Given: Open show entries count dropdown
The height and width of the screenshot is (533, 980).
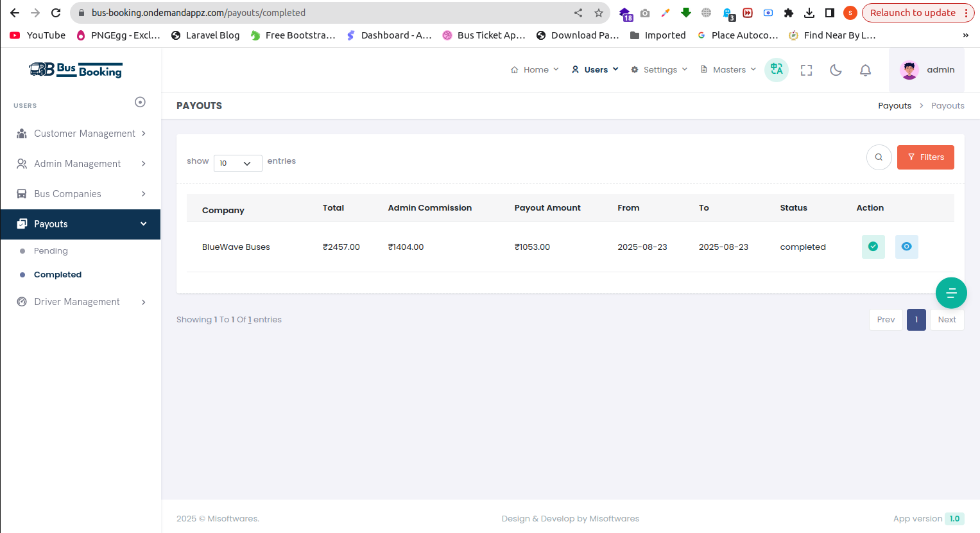Looking at the screenshot, I should tap(238, 163).
